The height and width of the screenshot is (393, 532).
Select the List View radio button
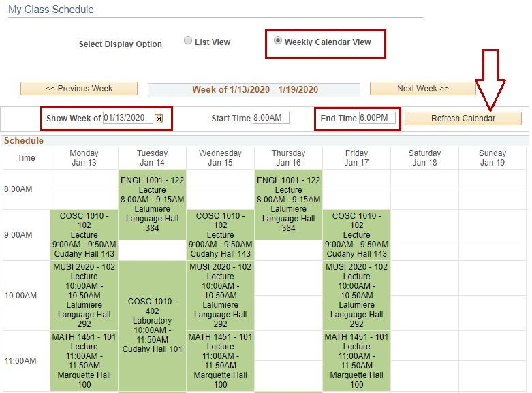pyautogui.click(x=188, y=41)
